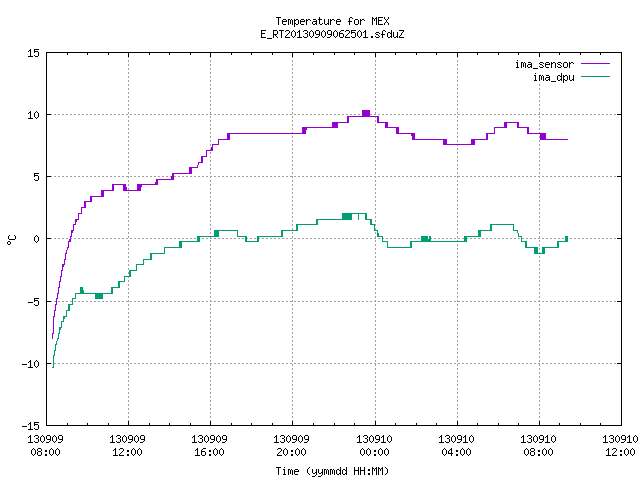Click the y-axis label -15
Viewport: 640px width, 480px height.
coord(31,426)
